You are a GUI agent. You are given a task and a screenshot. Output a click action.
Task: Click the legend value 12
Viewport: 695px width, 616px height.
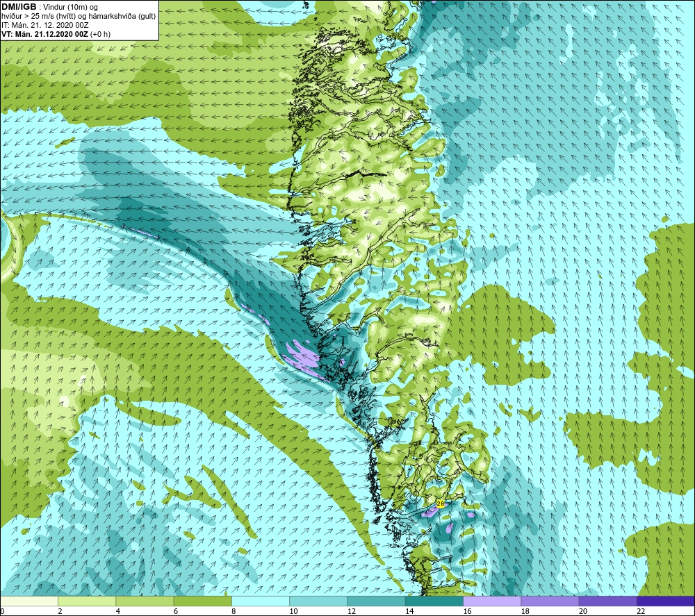click(x=352, y=611)
